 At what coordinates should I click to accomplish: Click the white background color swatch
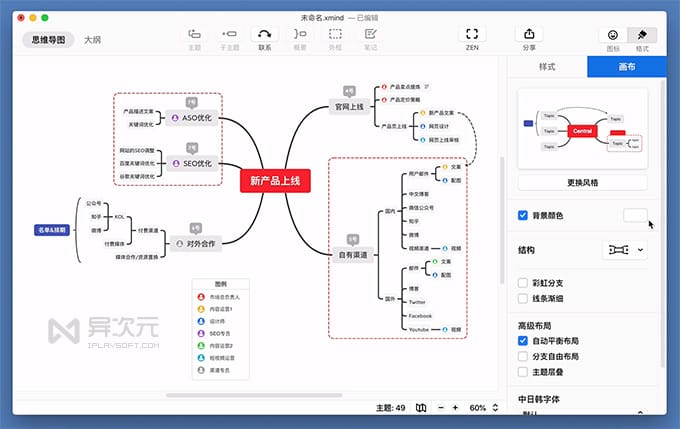(635, 215)
